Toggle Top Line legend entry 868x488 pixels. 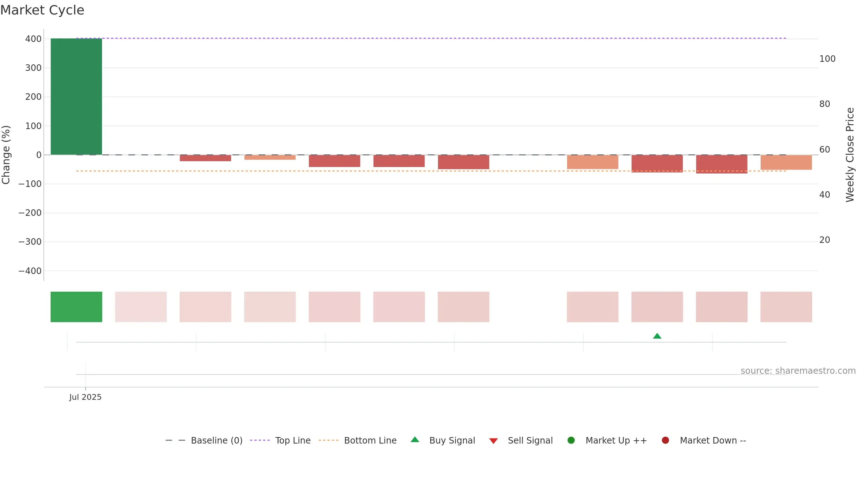[x=280, y=440]
